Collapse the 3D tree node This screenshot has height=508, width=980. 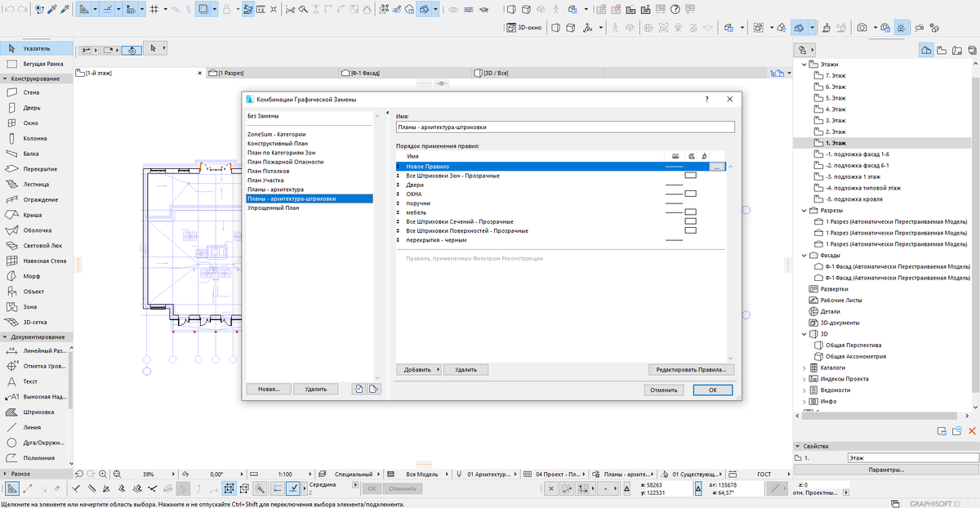pos(804,334)
